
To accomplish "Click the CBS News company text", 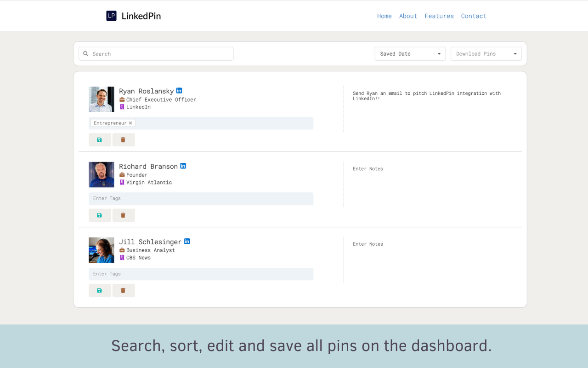I will coord(138,258).
